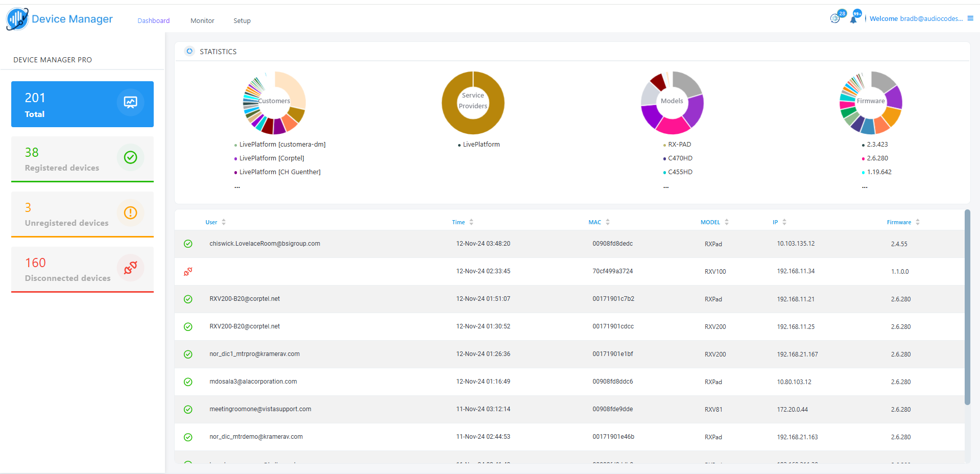Select the 3 Unregistered devices card
The height and width of the screenshot is (474, 980).
pos(82,215)
